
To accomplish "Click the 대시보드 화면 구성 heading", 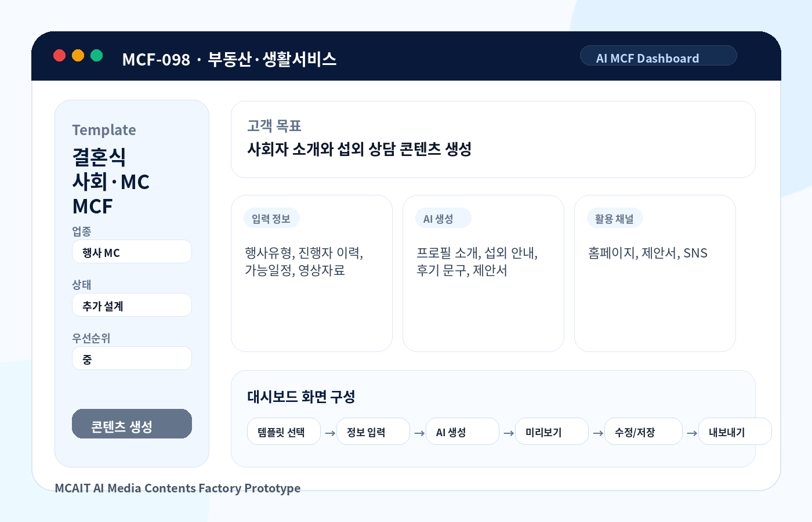I will (x=301, y=397).
